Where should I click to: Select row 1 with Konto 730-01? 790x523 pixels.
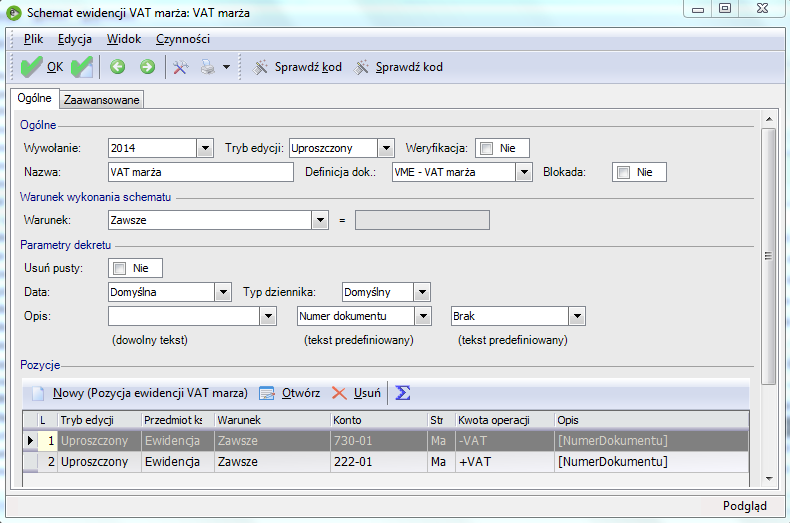coord(386,441)
